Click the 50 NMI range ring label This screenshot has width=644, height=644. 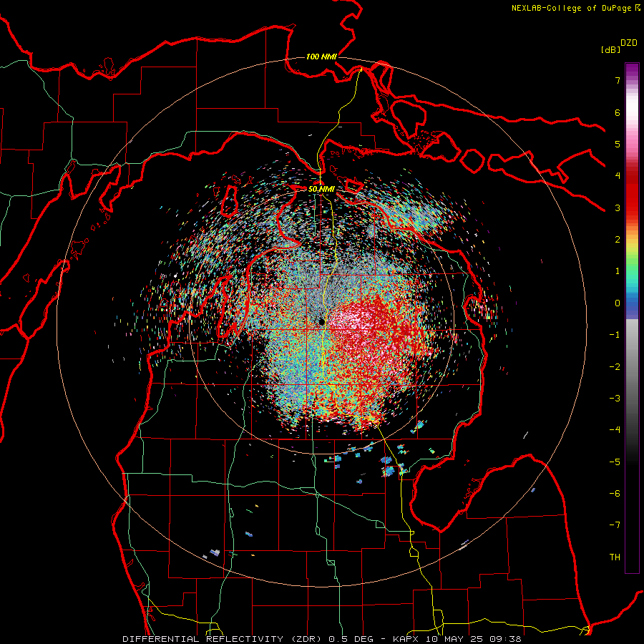coord(321,189)
